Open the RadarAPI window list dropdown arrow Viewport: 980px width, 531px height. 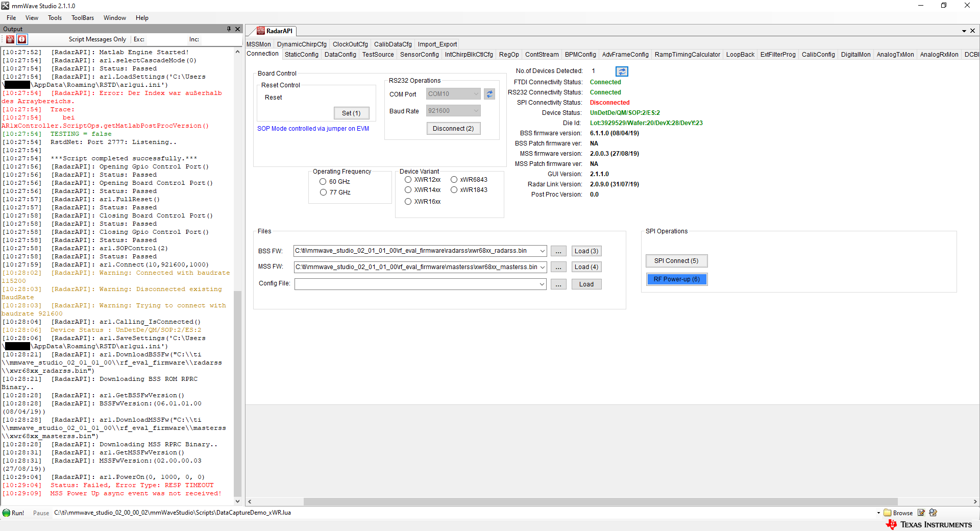(x=964, y=31)
